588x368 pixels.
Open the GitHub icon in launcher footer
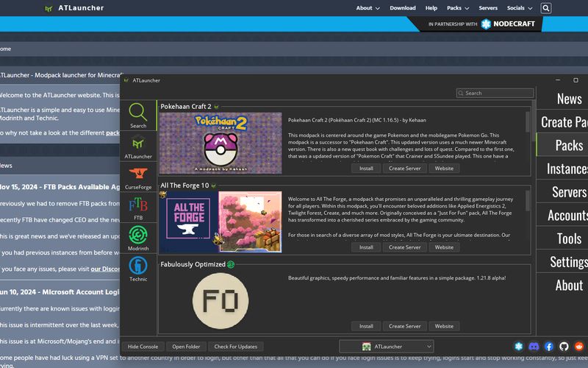pos(564,346)
